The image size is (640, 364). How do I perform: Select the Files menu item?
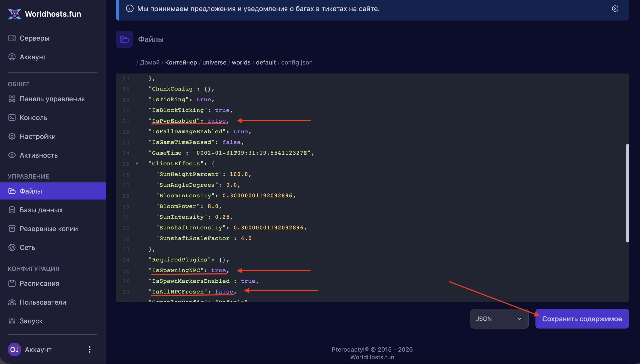(x=31, y=191)
